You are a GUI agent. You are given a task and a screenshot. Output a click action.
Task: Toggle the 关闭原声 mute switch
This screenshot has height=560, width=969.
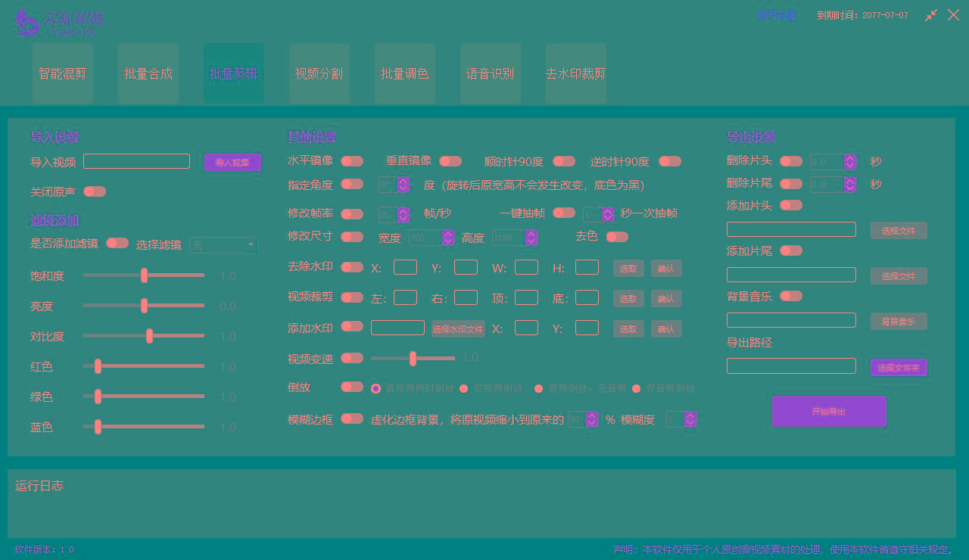[x=95, y=191]
